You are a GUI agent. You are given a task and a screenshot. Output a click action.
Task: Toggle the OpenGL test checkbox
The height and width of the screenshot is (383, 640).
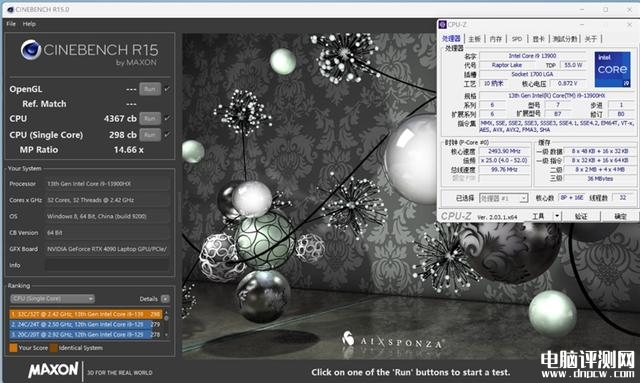[167, 89]
